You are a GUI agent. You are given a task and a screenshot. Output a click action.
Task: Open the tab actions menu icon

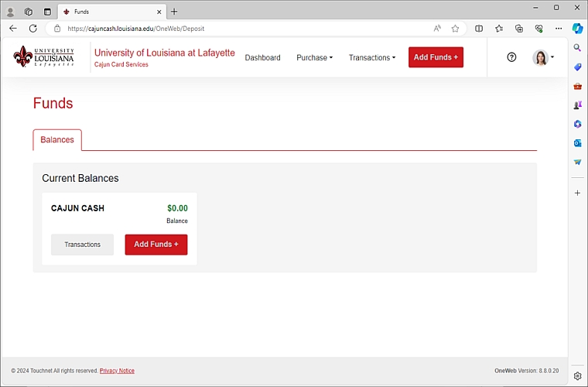[47, 12]
